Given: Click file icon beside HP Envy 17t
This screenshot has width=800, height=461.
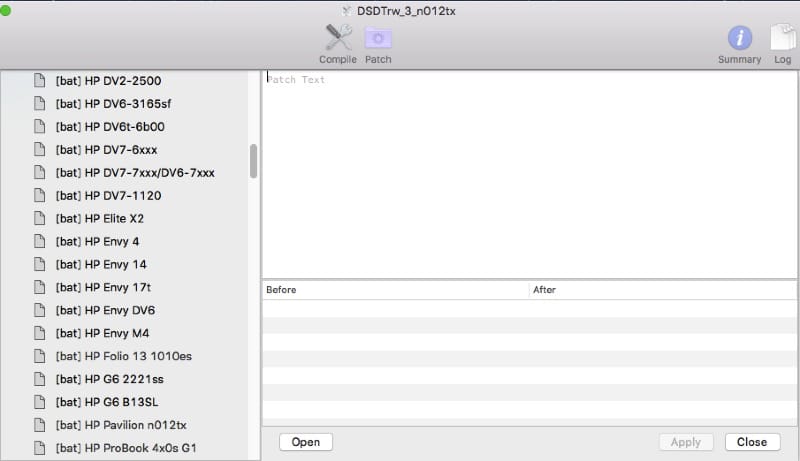Looking at the screenshot, I should pos(40,288).
